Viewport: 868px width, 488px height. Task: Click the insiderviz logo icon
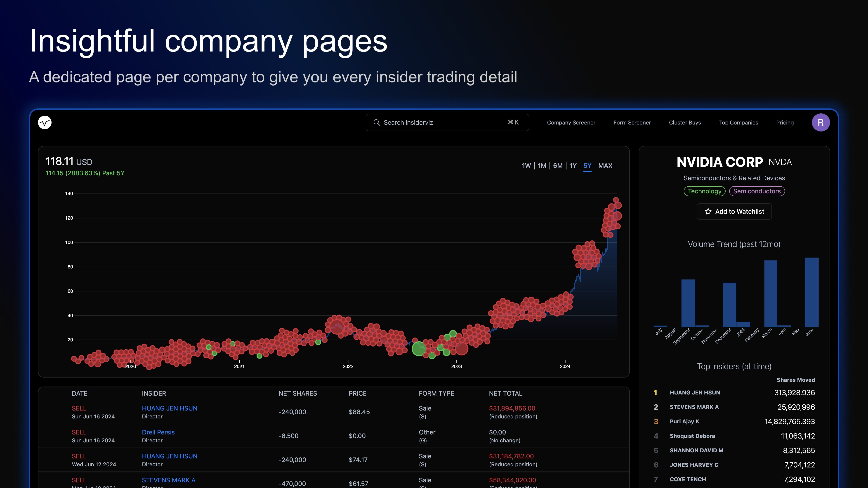45,122
